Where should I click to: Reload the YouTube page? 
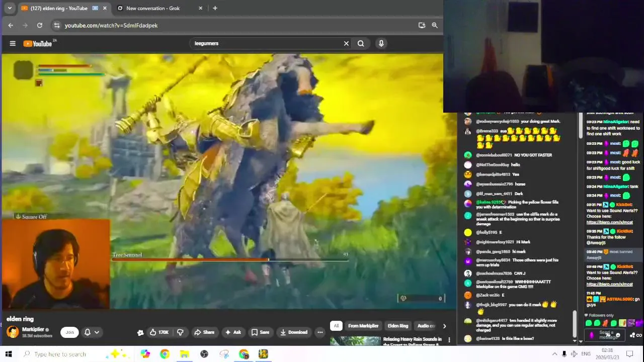(40, 25)
